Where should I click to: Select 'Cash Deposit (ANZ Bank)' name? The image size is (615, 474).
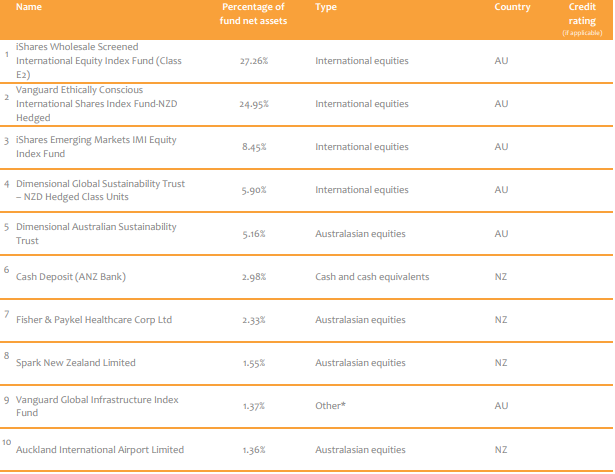coord(71,277)
